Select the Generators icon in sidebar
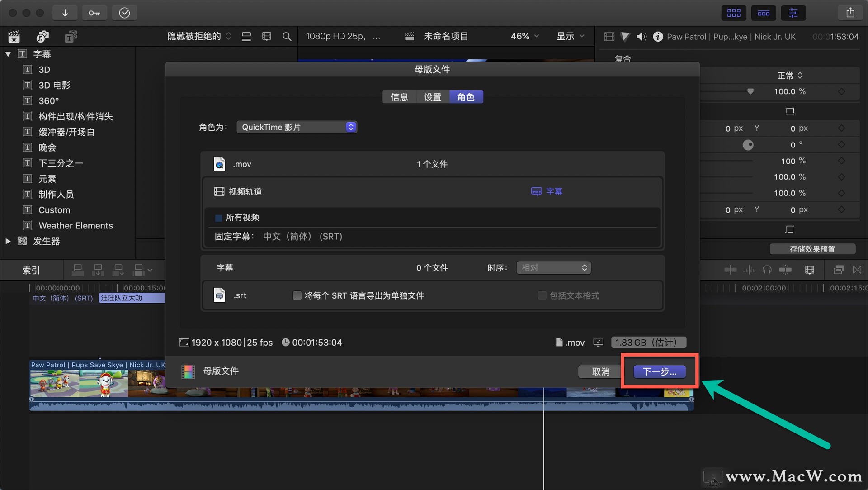868x490 pixels. pos(23,241)
